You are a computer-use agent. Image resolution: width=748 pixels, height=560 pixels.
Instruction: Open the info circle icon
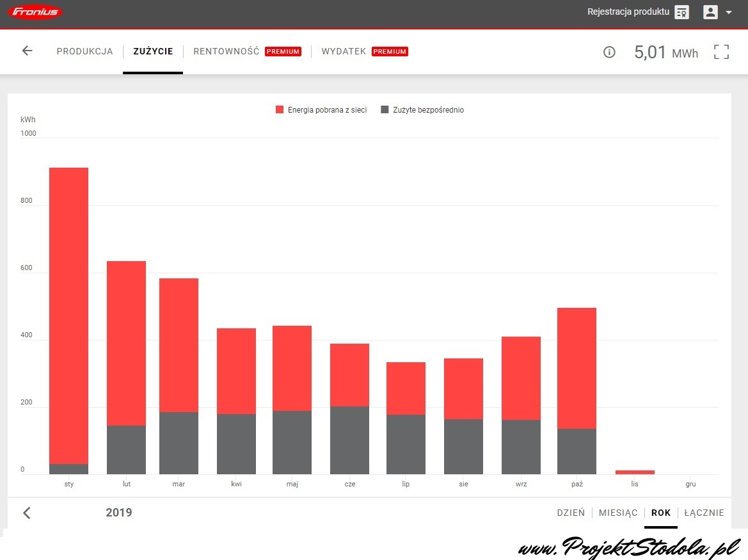click(609, 52)
